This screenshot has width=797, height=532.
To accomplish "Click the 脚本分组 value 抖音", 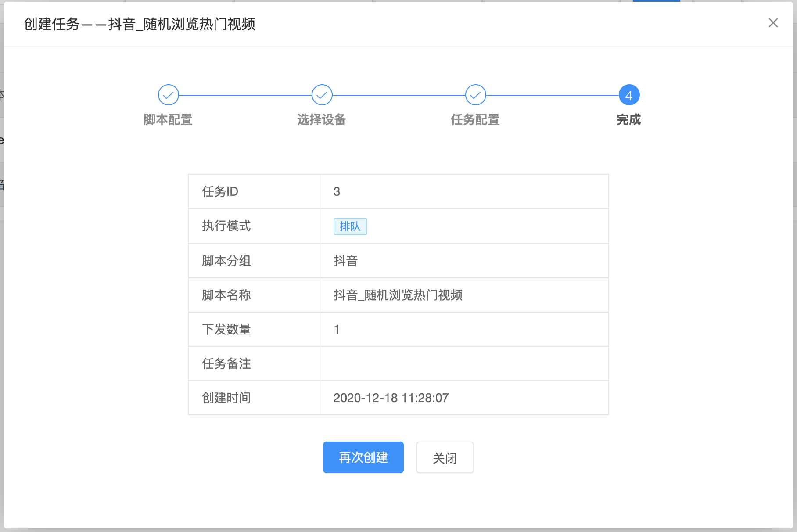I will 346,261.
